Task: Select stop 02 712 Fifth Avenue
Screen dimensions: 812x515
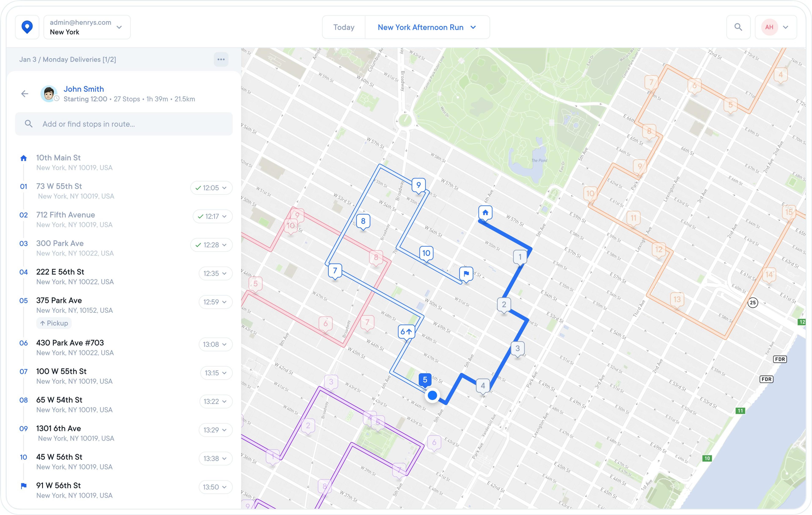Action: coord(124,220)
